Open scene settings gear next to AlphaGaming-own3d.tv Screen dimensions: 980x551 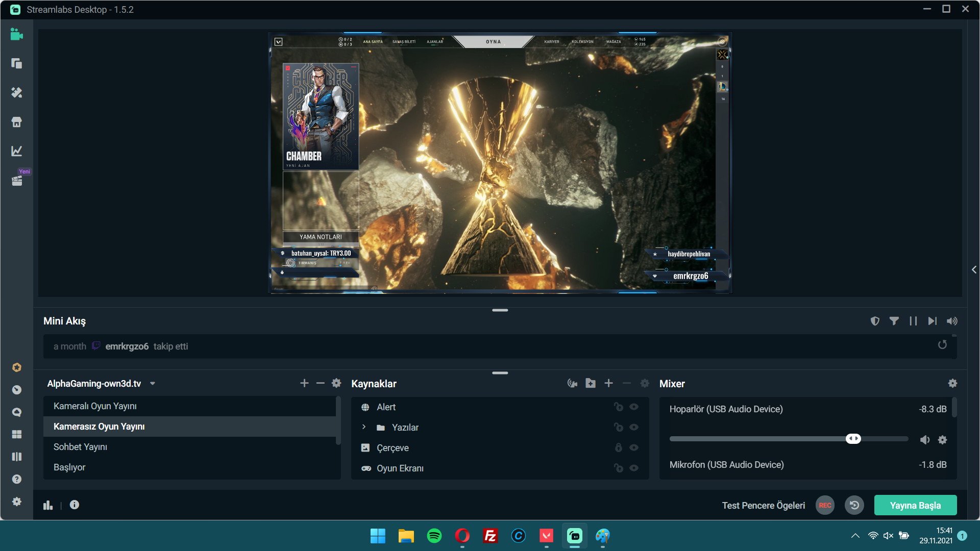(336, 383)
